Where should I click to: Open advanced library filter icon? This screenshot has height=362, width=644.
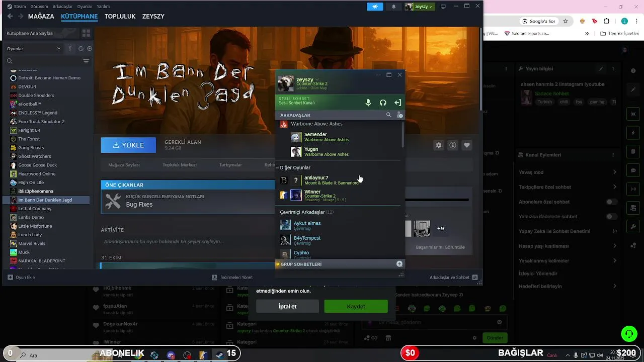pyautogui.click(x=86, y=61)
